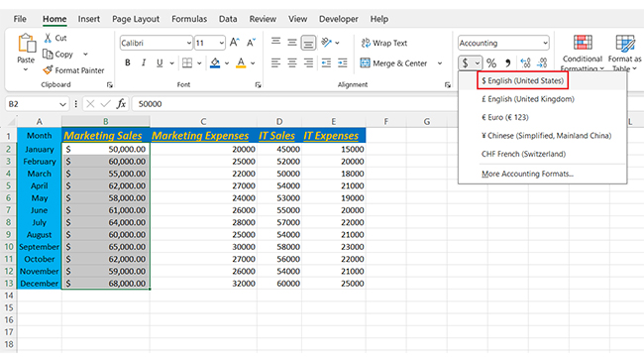
Task: Choose ¥ Chinese (Simplified, Mainland China)
Action: point(542,136)
